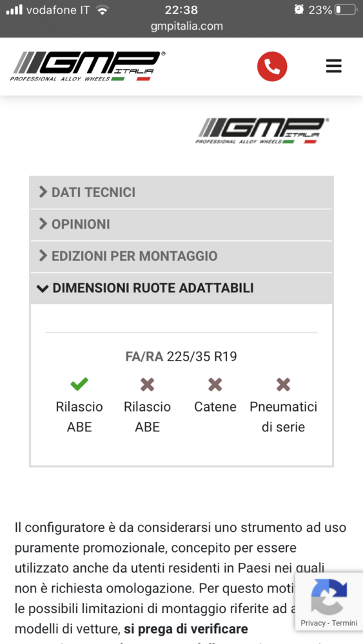
Task: Expand the OPINIONI section
Action: click(x=181, y=224)
